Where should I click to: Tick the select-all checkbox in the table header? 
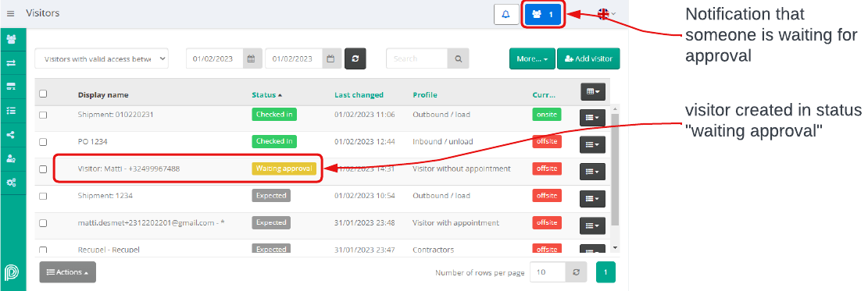pyautogui.click(x=43, y=94)
